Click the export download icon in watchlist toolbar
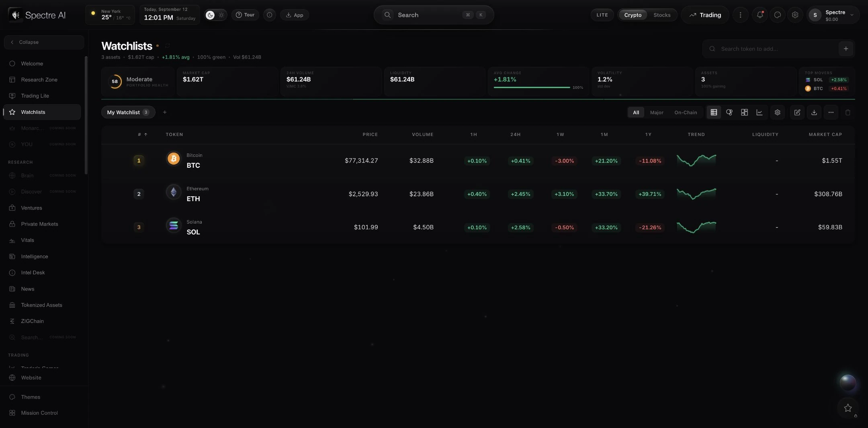The image size is (868, 428). click(x=814, y=113)
